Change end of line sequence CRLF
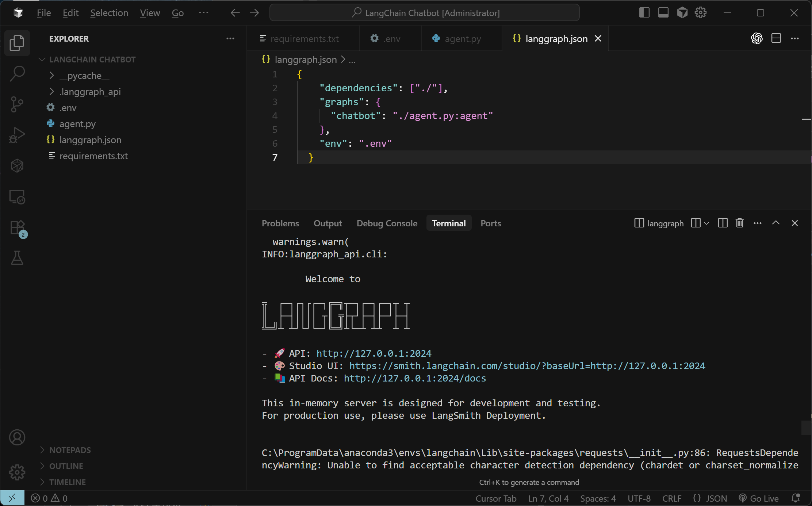Image resolution: width=812 pixels, height=506 pixels. (x=672, y=498)
